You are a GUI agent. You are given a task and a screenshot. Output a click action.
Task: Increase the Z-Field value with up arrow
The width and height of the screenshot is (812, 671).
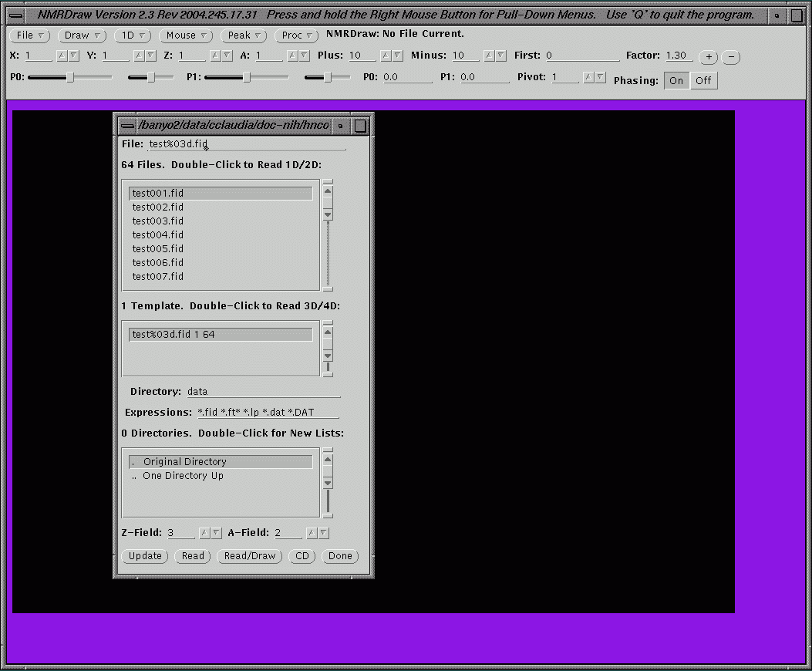(204, 533)
